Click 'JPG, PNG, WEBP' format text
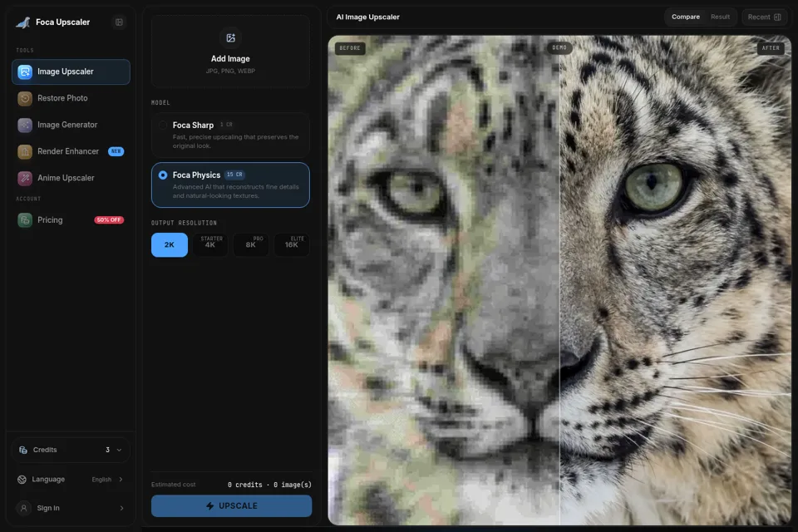 point(230,71)
